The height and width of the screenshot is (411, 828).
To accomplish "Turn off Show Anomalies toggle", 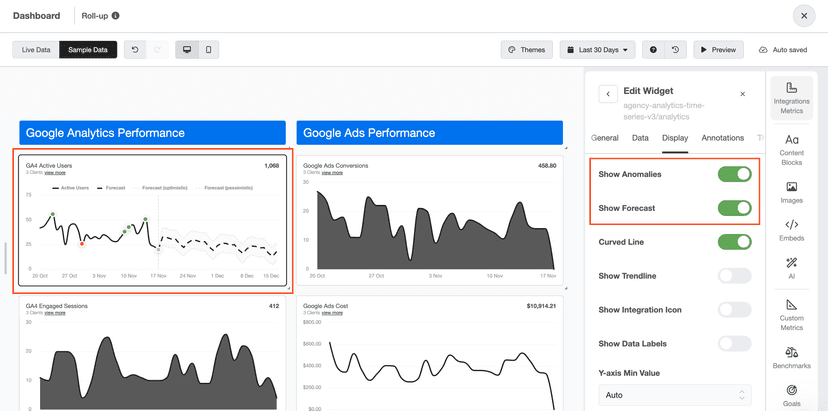I will coord(735,174).
